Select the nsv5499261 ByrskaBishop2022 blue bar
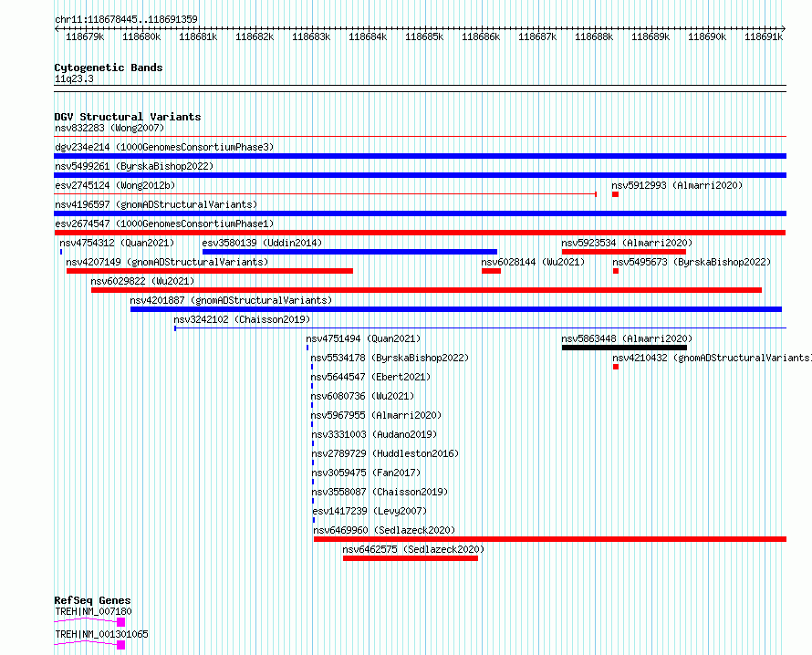 tap(420, 175)
